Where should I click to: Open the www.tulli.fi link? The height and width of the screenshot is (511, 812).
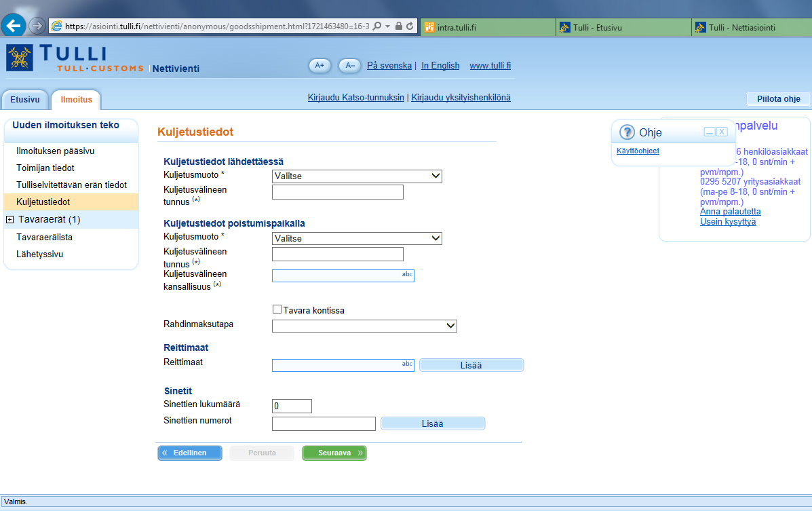(x=490, y=66)
